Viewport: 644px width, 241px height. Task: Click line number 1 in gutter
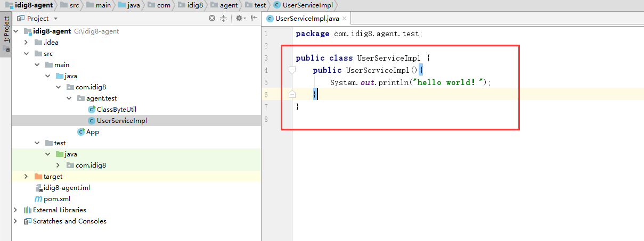(266, 34)
